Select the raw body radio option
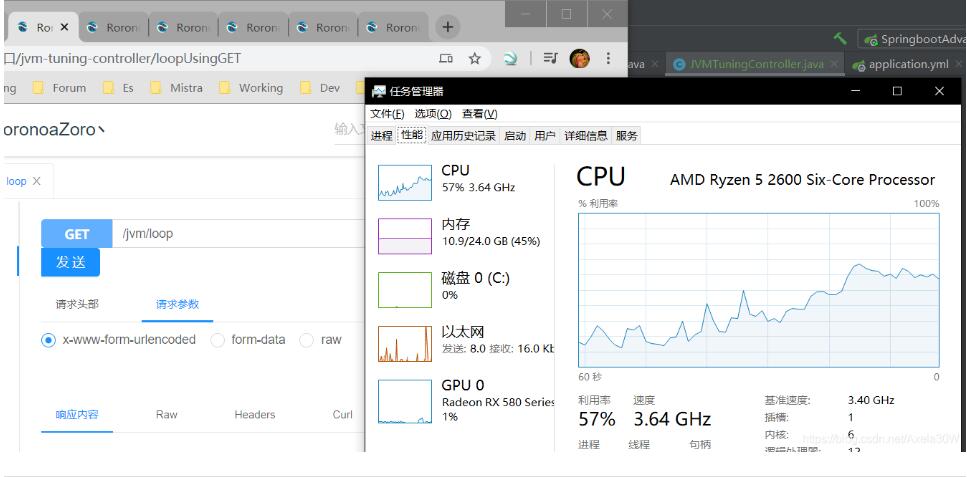This screenshot has width=967, height=477. pos(307,340)
